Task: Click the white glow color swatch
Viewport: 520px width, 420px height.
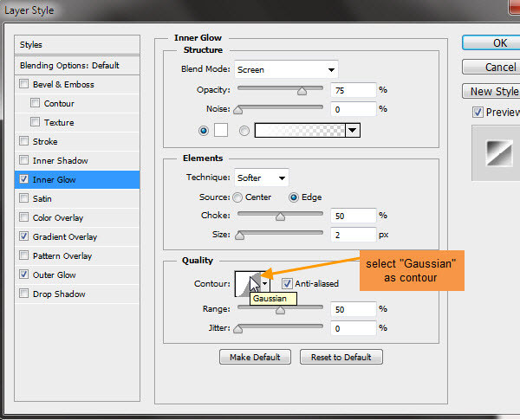Action: (220, 130)
